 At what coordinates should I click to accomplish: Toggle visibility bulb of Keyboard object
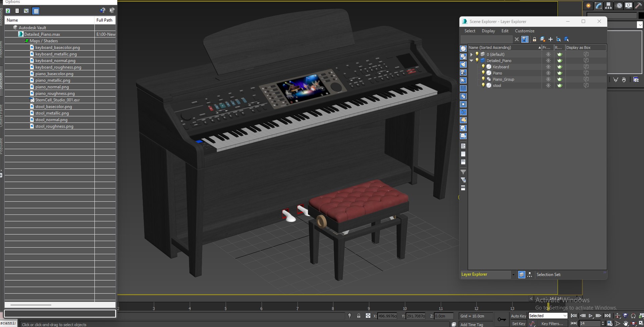click(x=483, y=67)
